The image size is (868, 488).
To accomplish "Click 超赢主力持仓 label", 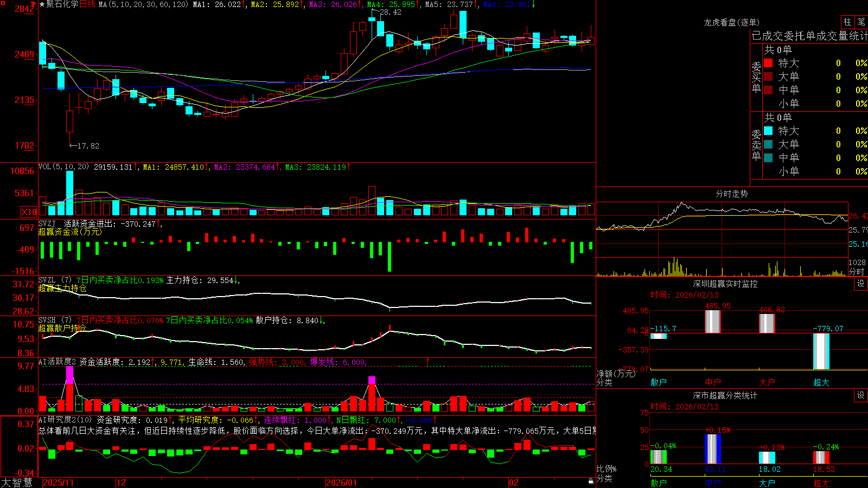I will coord(62,288).
